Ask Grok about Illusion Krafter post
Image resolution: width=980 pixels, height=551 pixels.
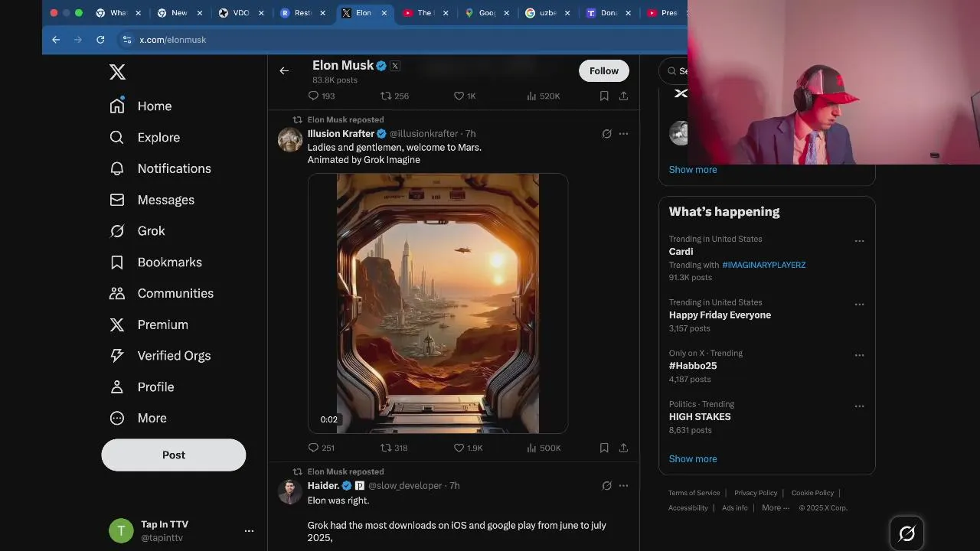(x=606, y=133)
